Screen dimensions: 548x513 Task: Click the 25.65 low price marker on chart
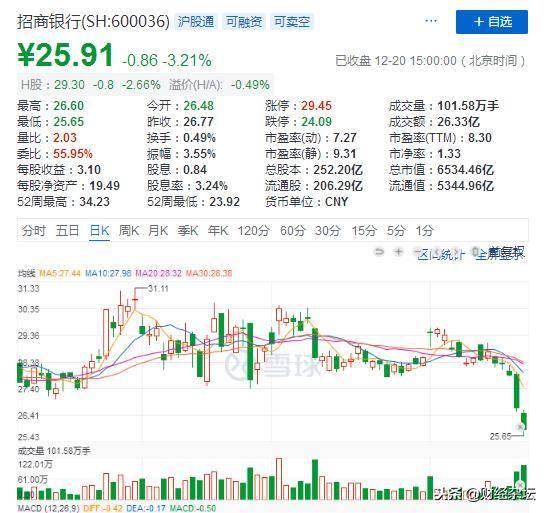tap(500, 436)
